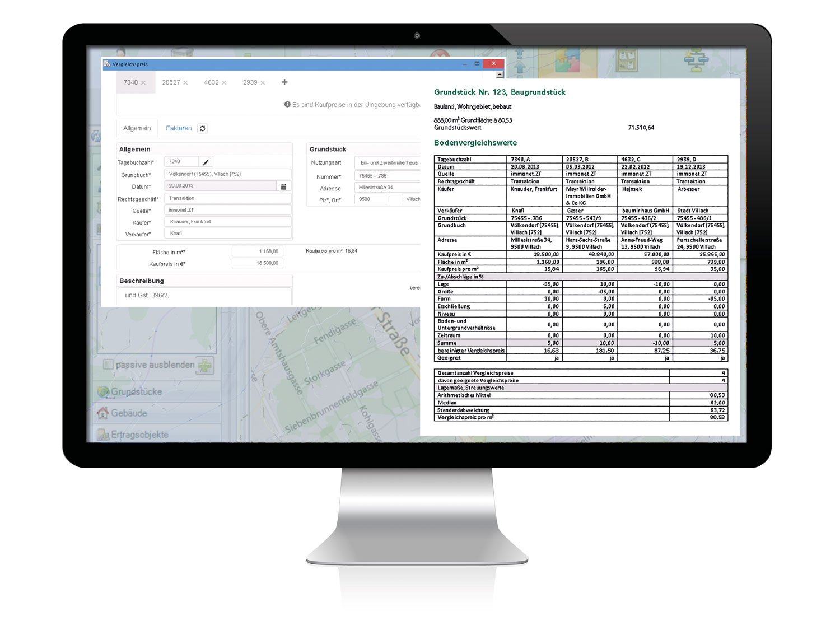Add a new comparison tab with plus icon
Image resolution: width=840 pixels, height=630 pixels.
point(284,82)
